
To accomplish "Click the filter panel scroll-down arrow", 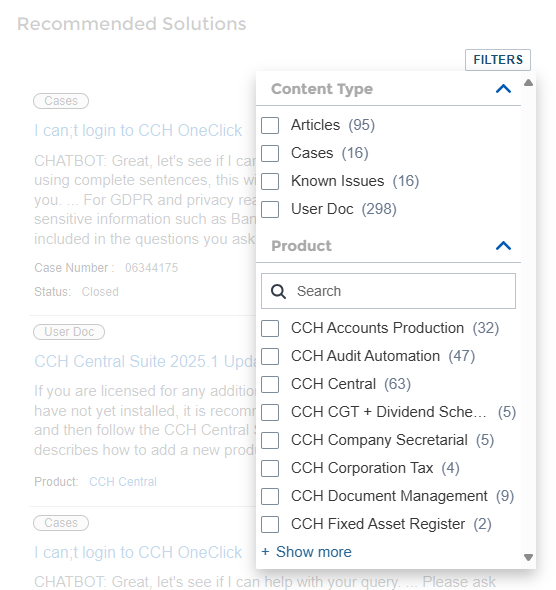I will (x=528, y=557).
